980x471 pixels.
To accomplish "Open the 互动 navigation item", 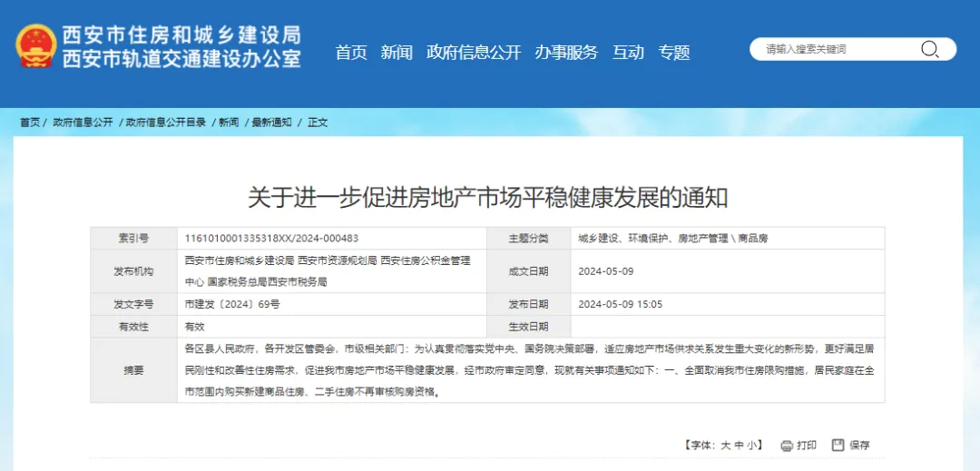I will pyautogui.click(x=628, y=53).
